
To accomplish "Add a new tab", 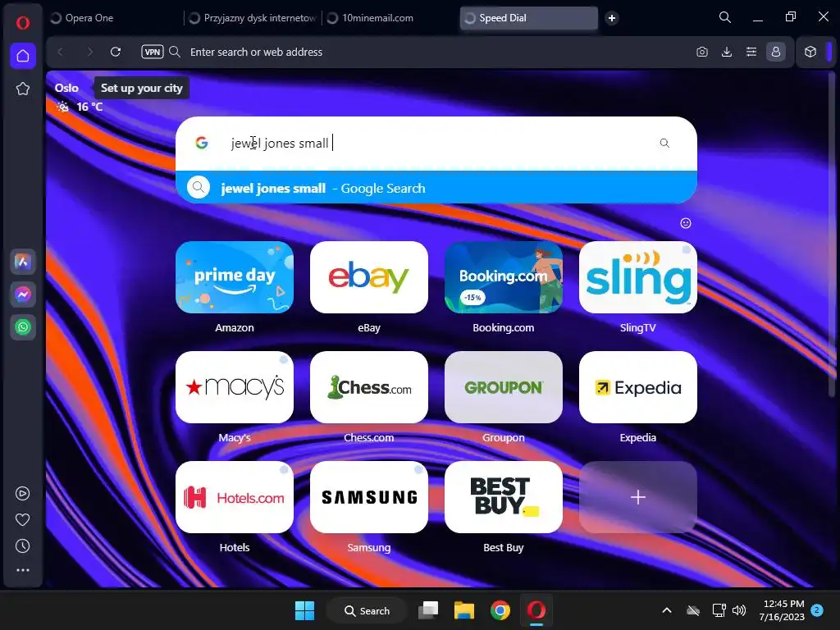I will pos(611,18).
